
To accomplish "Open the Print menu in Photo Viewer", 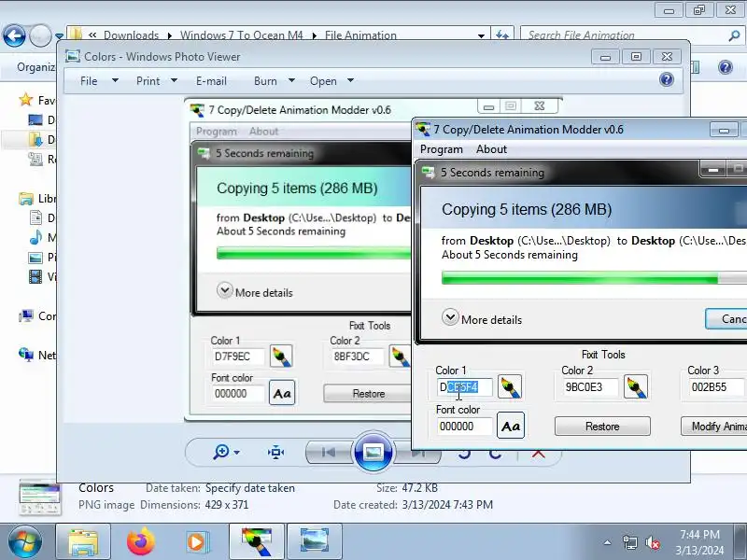I will coord(148,81).
